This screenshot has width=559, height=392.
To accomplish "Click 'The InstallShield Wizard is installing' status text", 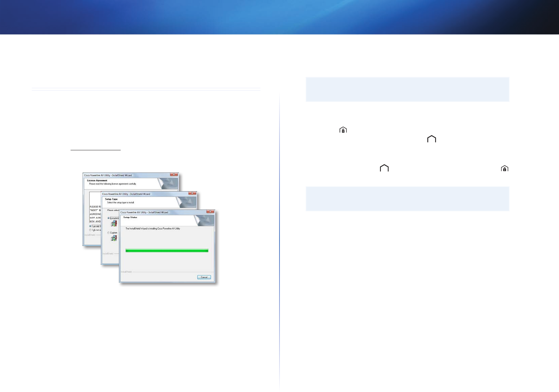I will tap(153, 229).
